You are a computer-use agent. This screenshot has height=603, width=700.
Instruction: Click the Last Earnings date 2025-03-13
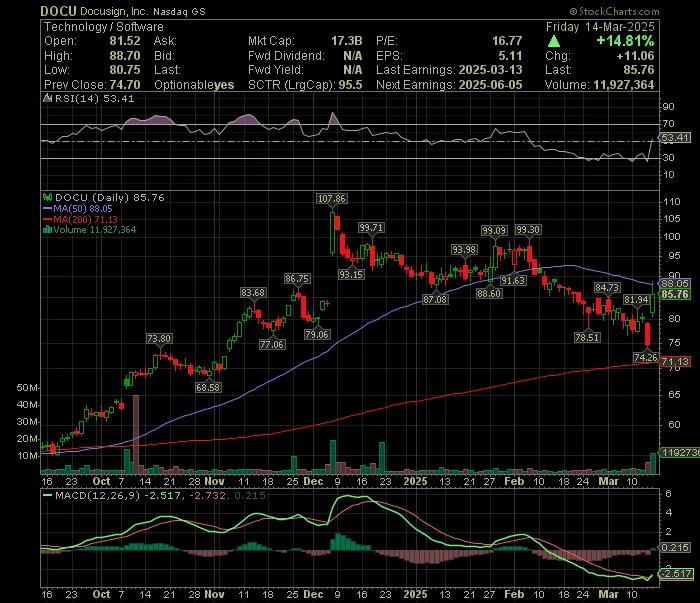[491, 70]
